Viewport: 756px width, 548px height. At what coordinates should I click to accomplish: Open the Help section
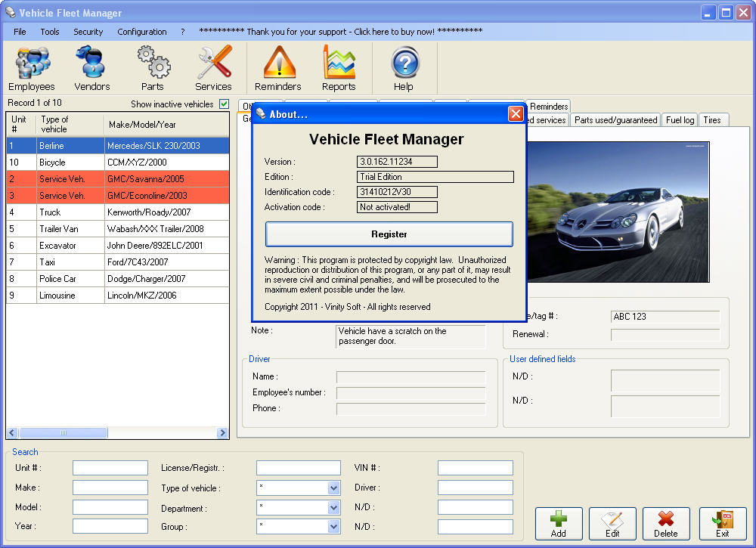point(405,68)
